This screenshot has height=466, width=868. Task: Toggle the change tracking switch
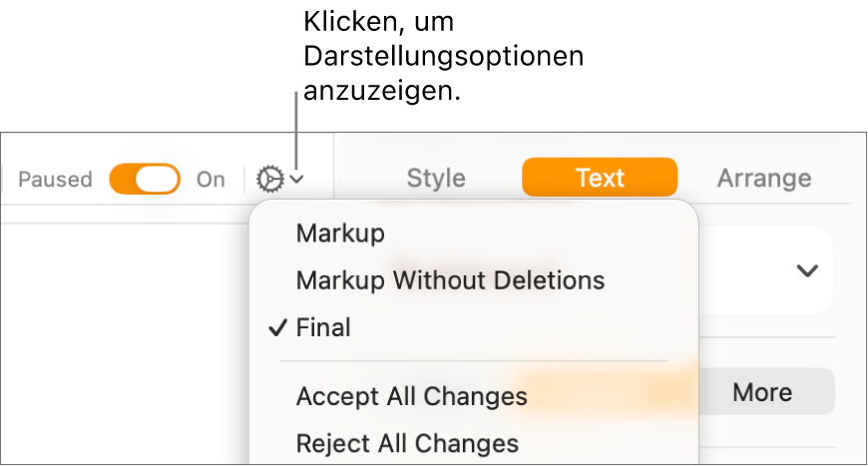(x=145, y=180)
